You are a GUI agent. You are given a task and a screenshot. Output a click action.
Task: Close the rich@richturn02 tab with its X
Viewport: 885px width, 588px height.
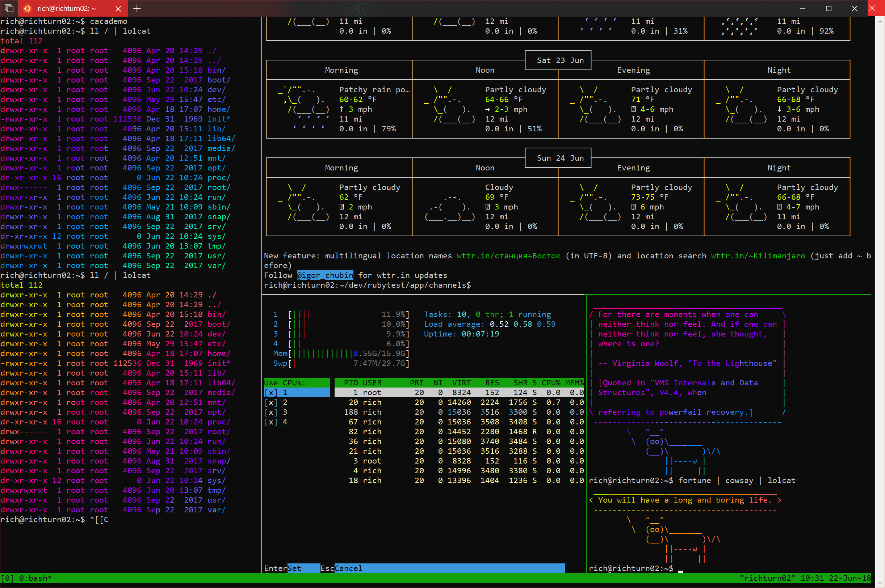pyautogui.click(x=118, y=8)
